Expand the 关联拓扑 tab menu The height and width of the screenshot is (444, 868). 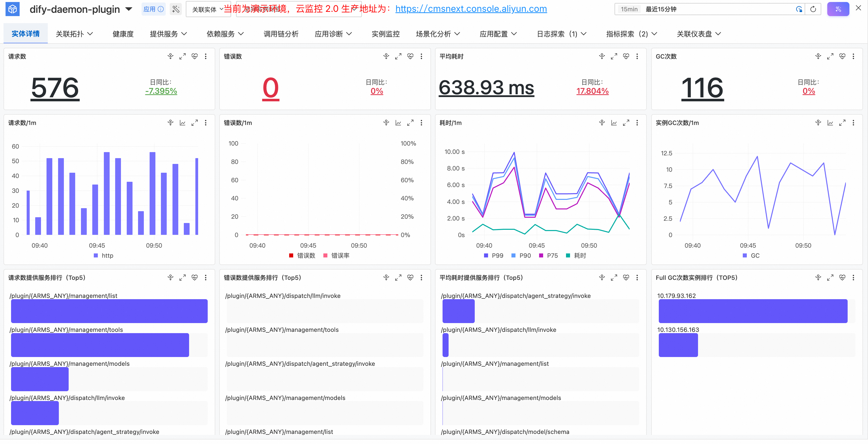pos(74,34)
